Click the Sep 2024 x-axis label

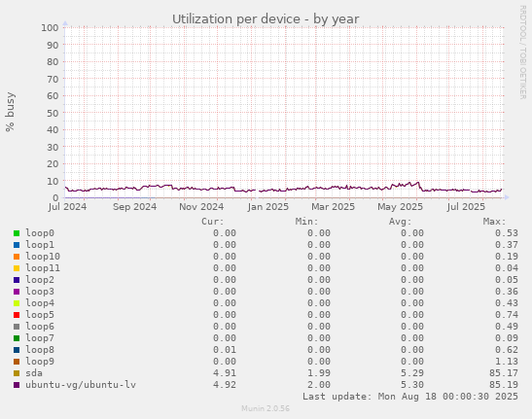click(134, 207)
